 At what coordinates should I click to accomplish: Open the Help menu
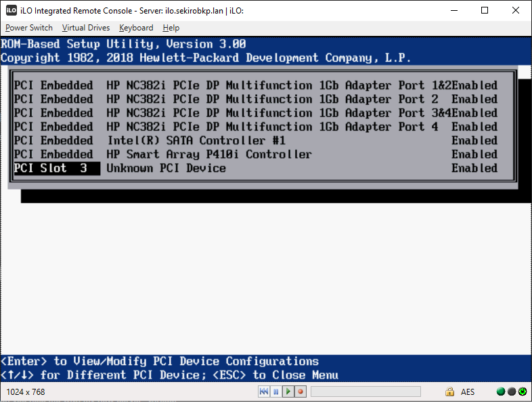pyautogui.click(x=171, y=28)
